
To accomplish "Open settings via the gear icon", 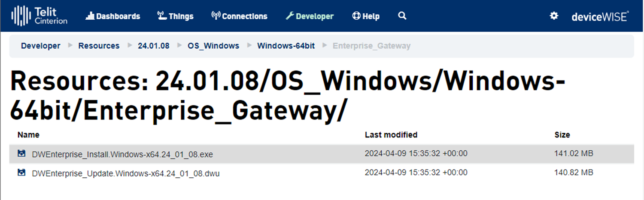I will coord(554,16).
